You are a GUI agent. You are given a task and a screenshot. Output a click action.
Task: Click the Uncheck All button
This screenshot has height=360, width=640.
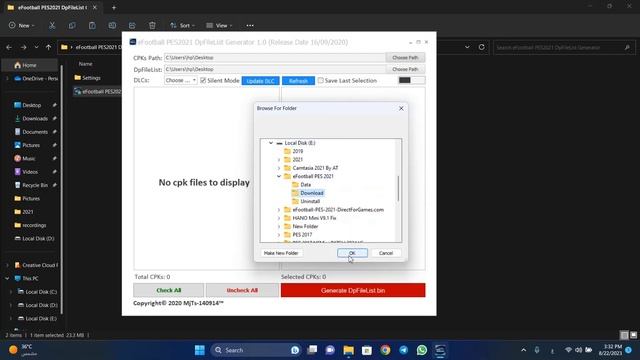point(242,290)
